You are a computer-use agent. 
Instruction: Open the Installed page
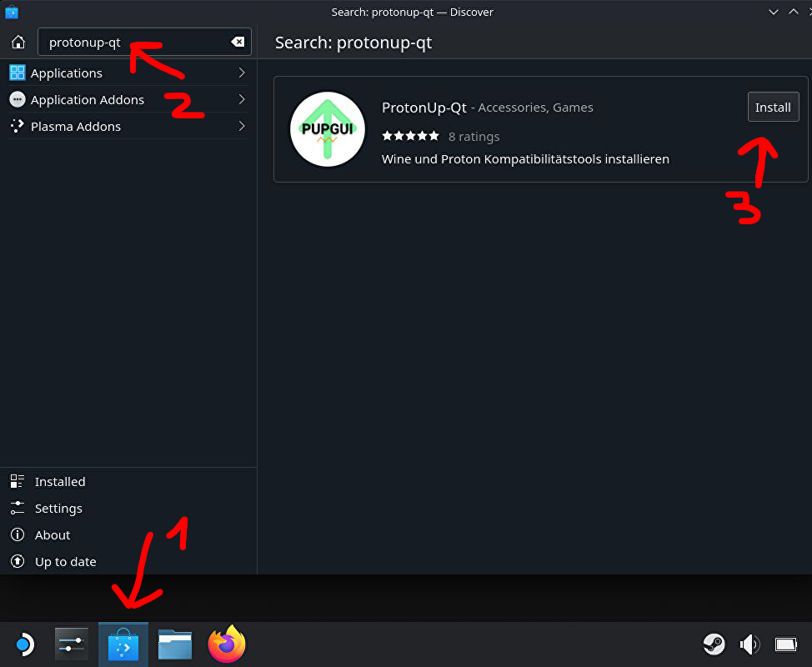(x=128, y=482)
